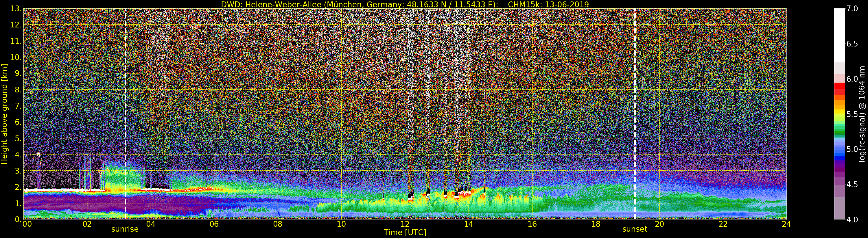The image size is (868, 238).
Task: Click the height tick label '8.'
Action: coord(18,90)
